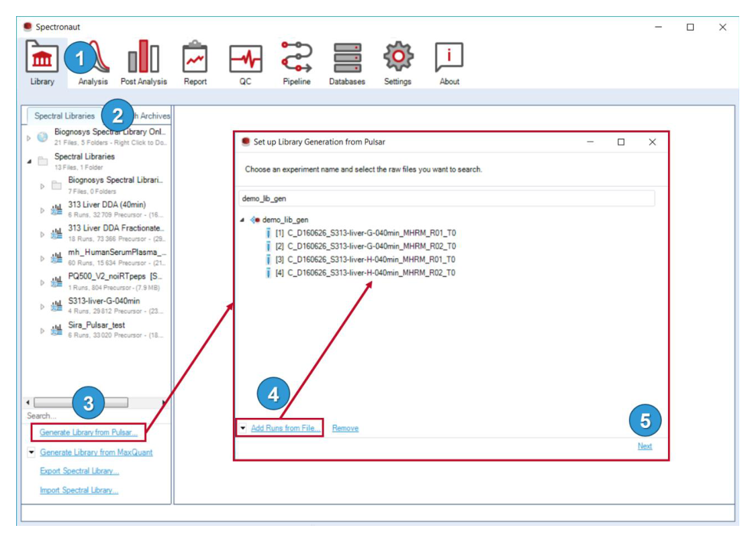Open the Post Analysis bar chart icon
Viewport: 756px width, 542px height.
(144, 56)
